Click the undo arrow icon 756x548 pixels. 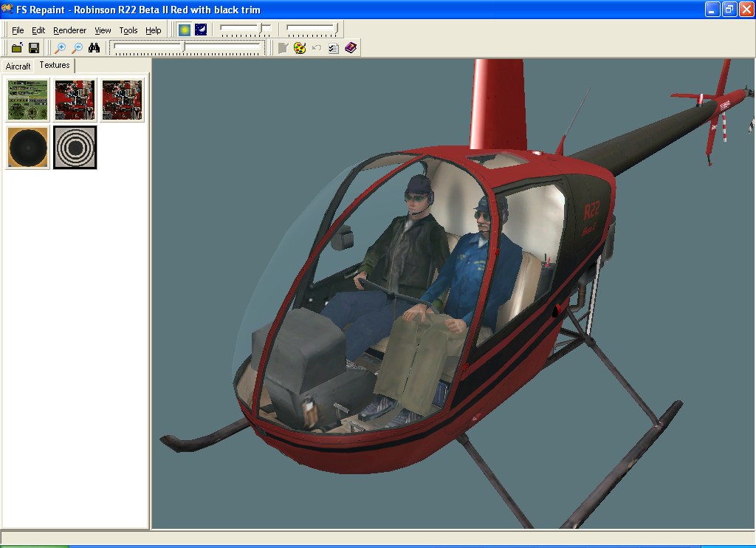pyautogui.click(x=316, y=48)
